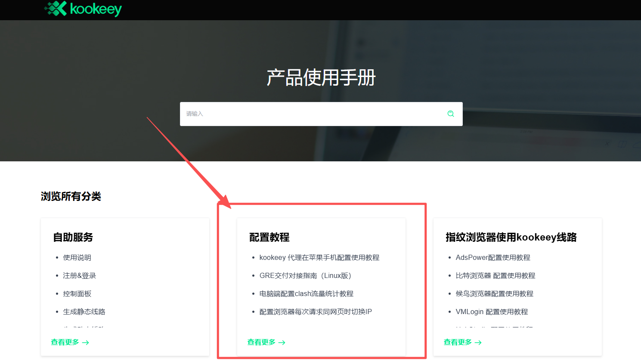Click the arrow icon beside 指纹浏览器 查看更多

(x=479, y=342)
